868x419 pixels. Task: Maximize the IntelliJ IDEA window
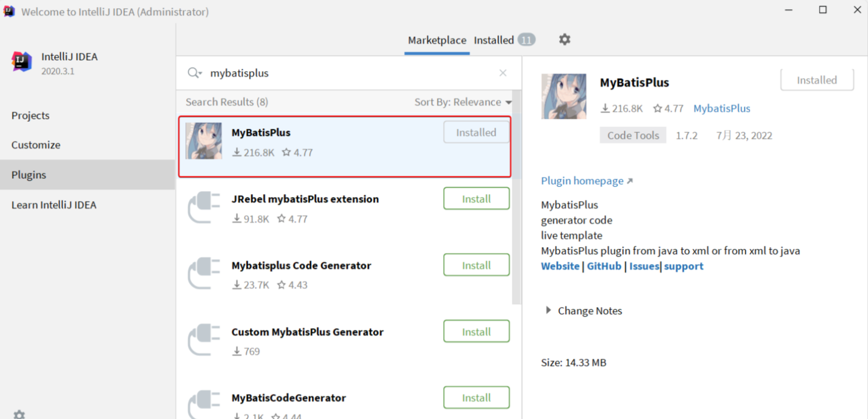tap(823, 10)
